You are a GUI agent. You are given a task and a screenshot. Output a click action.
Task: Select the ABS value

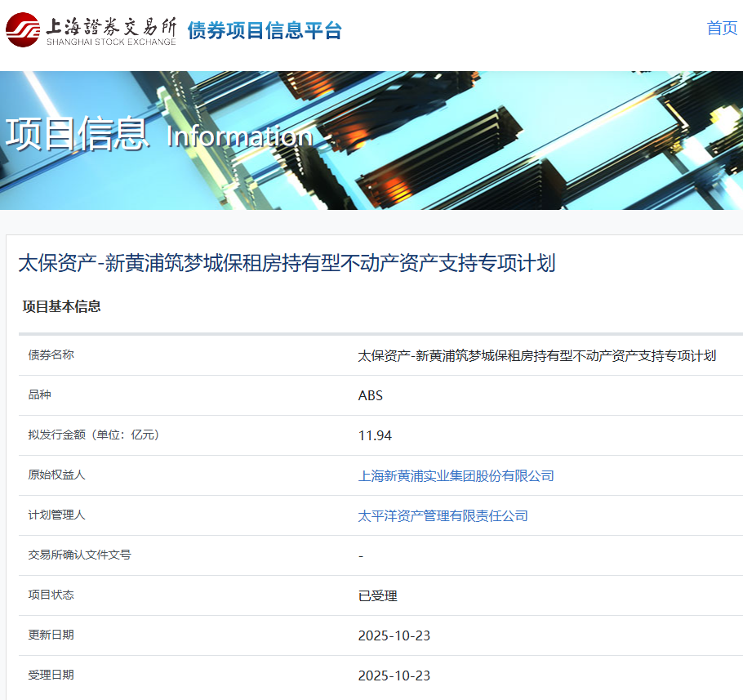coord(370,395)
